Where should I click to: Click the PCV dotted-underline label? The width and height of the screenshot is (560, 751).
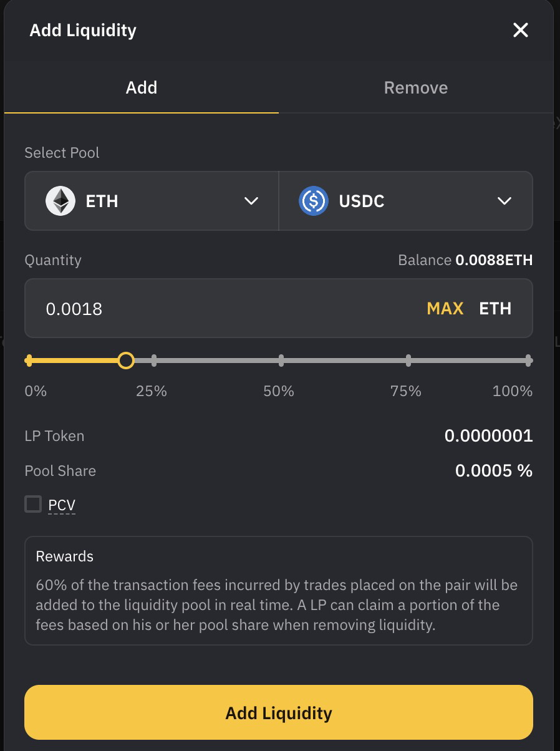pyautogui.click(x=62, y=505)
